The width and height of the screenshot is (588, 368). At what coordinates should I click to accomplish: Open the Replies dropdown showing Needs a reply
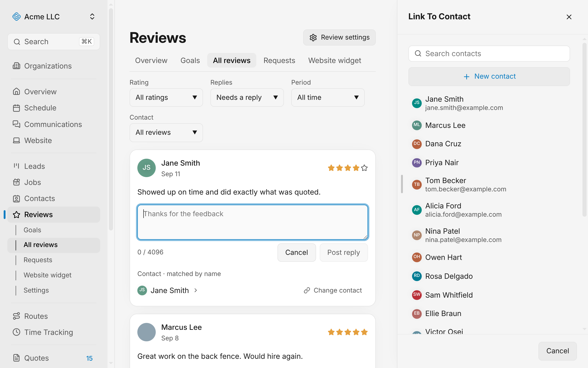(247, 97)
